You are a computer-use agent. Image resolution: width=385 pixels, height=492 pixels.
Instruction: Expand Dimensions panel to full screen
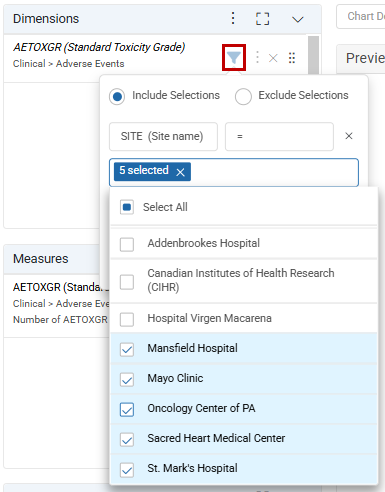(262, 19)
